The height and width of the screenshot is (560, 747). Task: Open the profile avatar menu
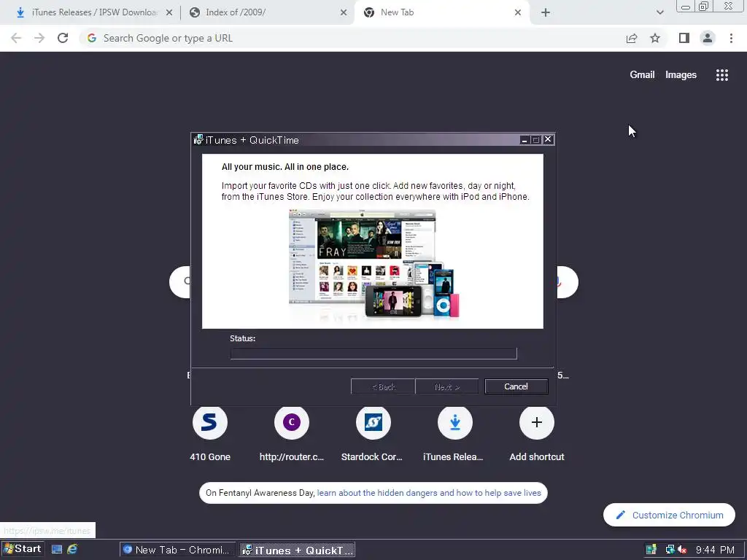(708, 38)
